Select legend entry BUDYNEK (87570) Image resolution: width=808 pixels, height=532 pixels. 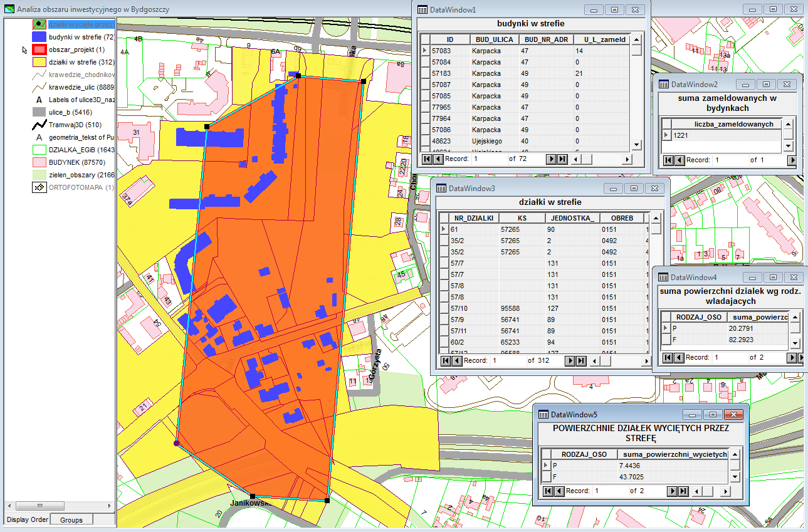click(75, 162)
